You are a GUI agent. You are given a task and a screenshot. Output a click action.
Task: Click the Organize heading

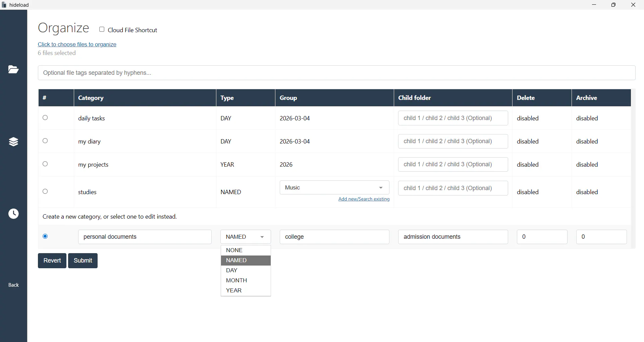[x=63, y=28]
